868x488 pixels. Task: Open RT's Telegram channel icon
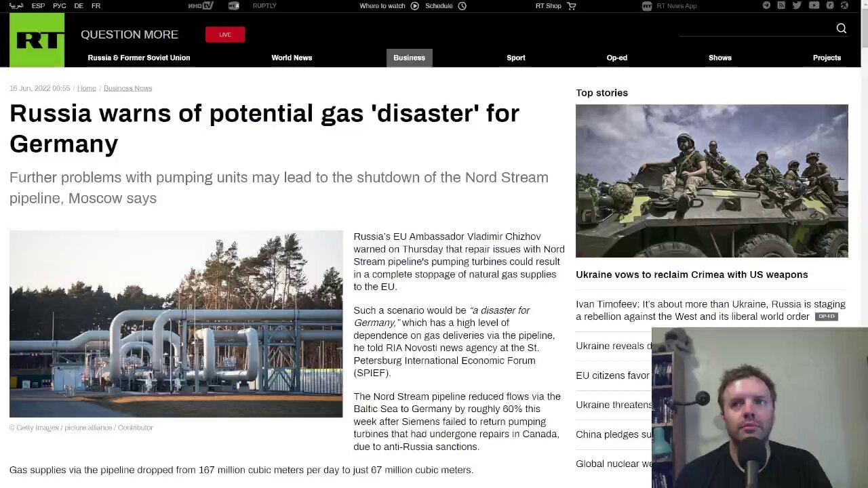pyautogui.click(x=766, y=5)
